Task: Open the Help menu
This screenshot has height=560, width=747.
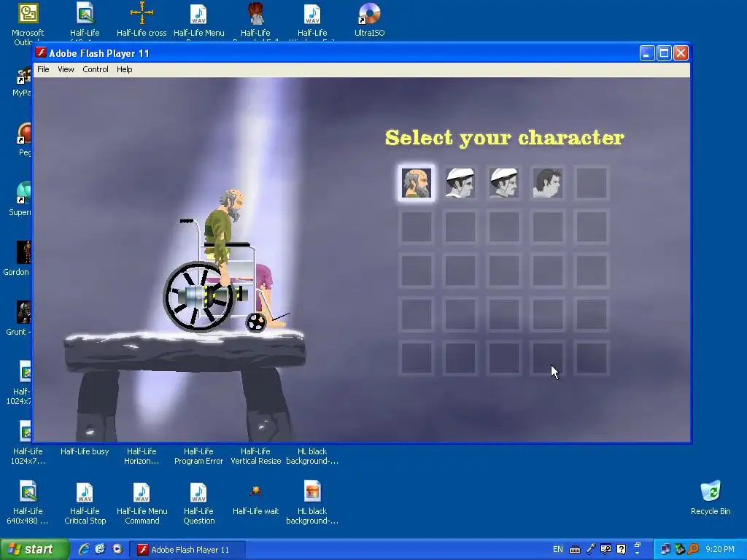Action: (x=124, y=69)
